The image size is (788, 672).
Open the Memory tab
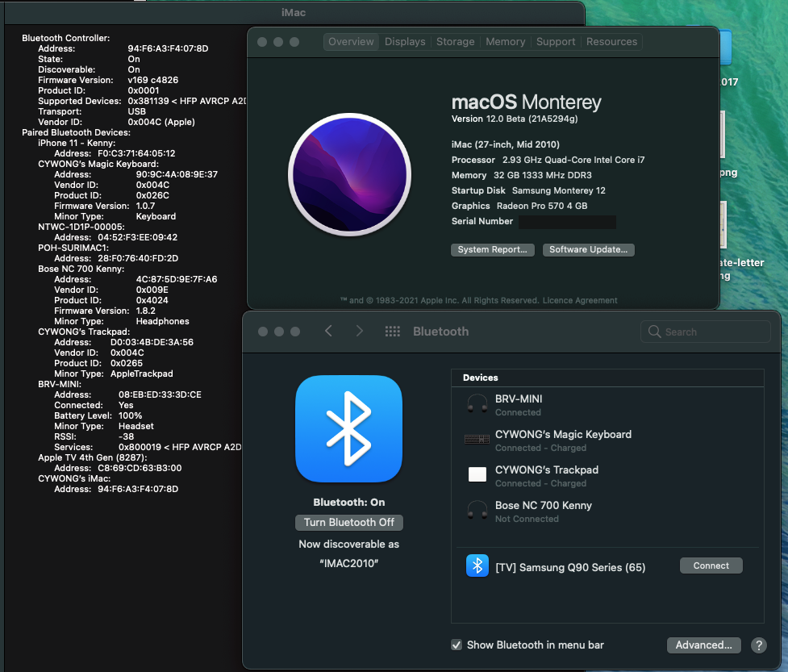pos(505,42)
